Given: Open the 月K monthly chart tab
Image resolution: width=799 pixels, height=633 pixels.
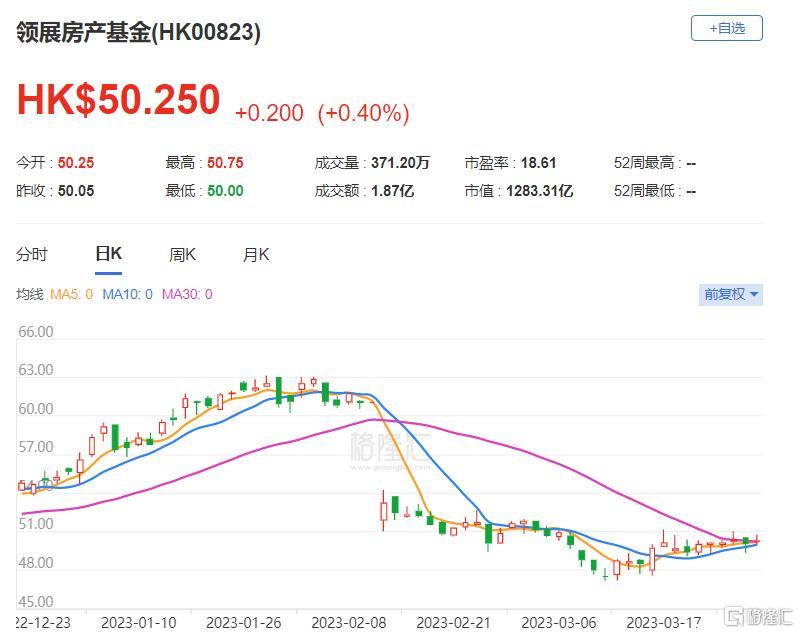Looking at the screenshot, I should tap(256, 254).
